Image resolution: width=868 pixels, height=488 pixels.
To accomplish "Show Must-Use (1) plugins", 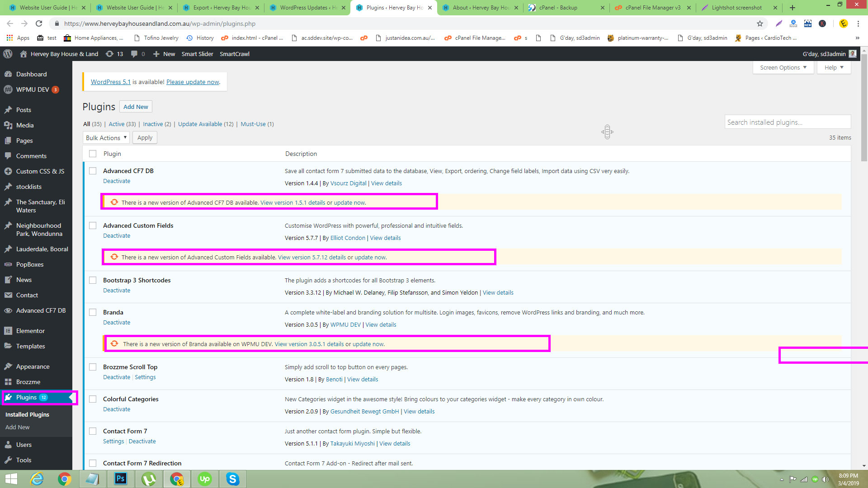I will coord(257,124).
